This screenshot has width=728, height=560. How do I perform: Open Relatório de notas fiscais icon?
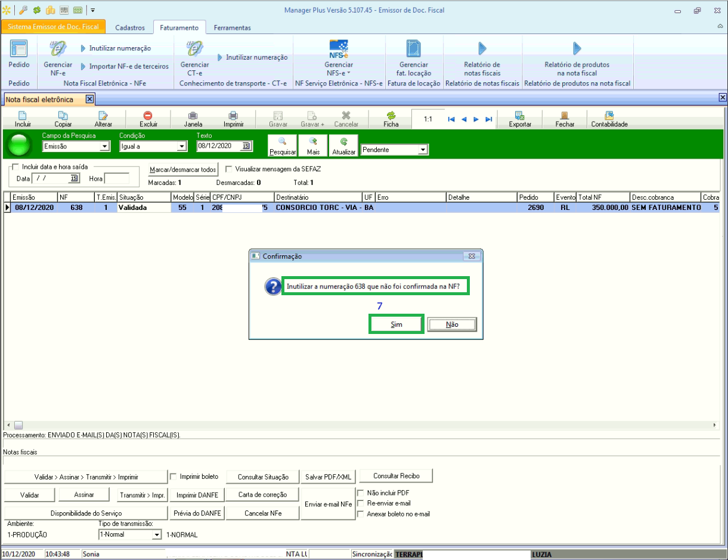click(482, 49)
